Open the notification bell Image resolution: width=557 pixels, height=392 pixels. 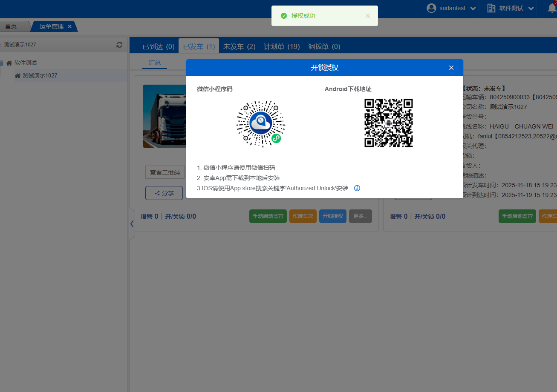pyautogui.click(x=552, y=8)
